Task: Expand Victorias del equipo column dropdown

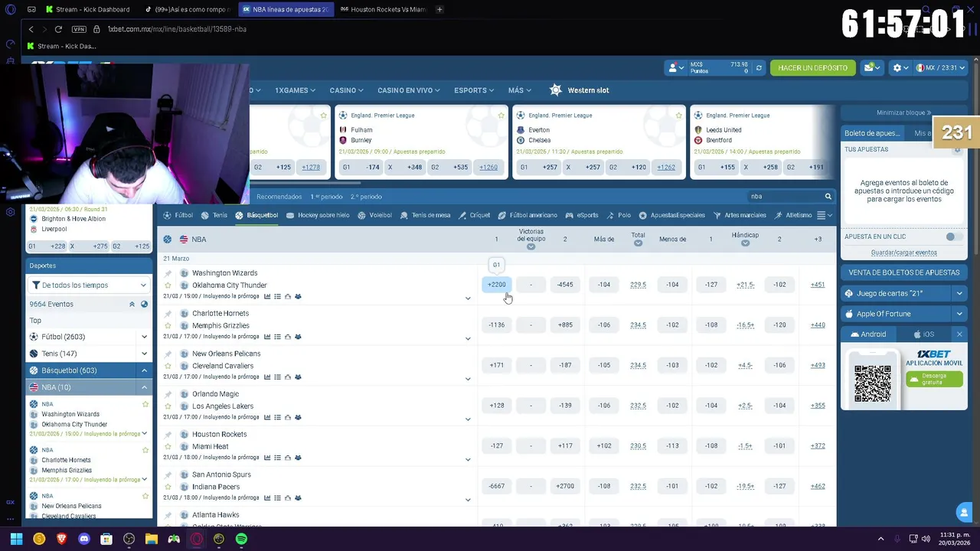Action: pyautogui.click(x=531, y=246)
